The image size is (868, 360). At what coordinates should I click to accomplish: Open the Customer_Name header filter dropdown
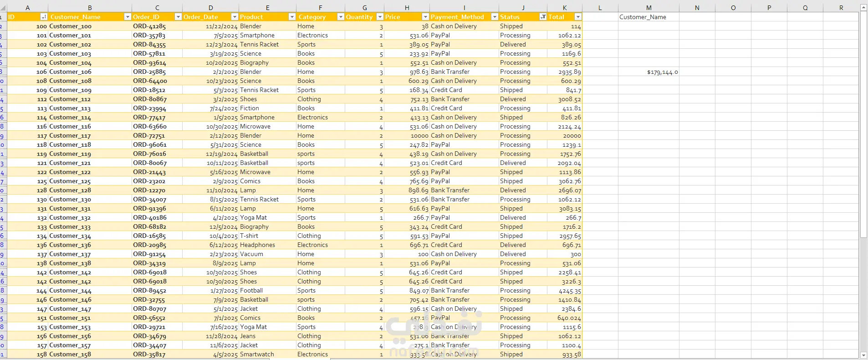click(x=128, y=17)
